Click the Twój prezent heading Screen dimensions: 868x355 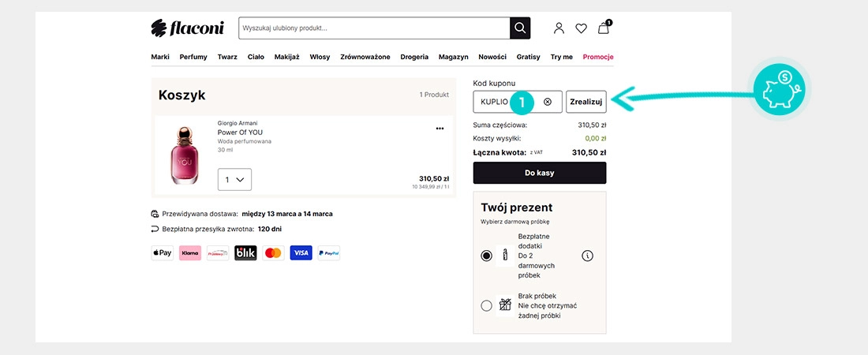(517, 207)
